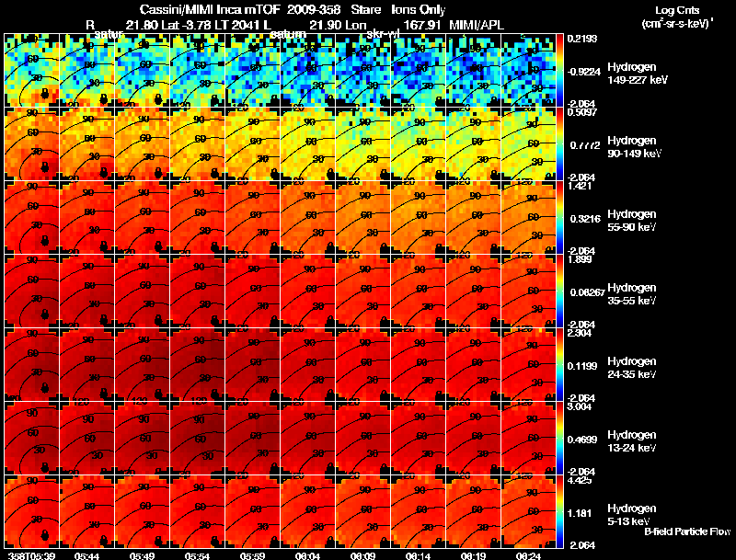Viewport: 736px width, 560px height.
Task: Open the 24-35 keV panel at 05:39
Action: (32, 365)
